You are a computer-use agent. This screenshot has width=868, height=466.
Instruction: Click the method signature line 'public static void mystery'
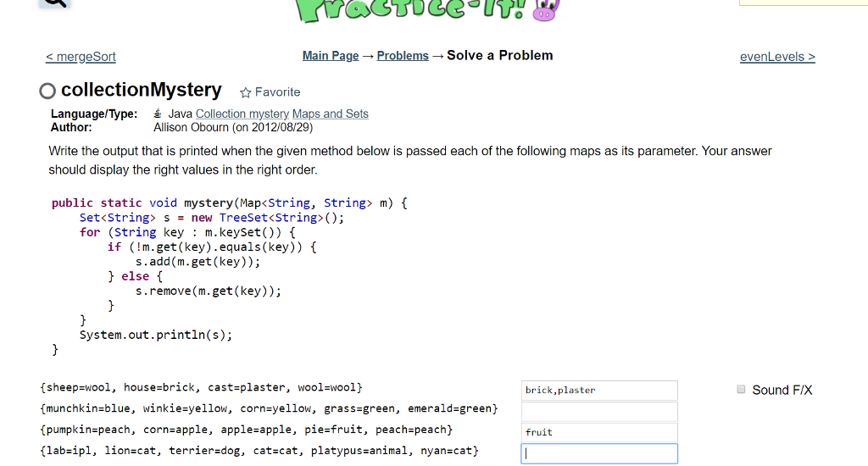click(x=229, y=203)
